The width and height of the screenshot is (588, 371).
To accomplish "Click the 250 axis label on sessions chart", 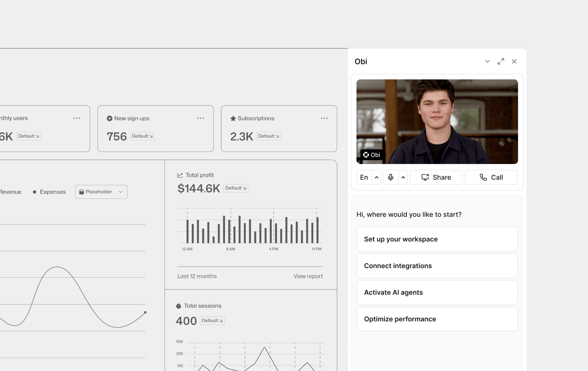I will point(179,354).
